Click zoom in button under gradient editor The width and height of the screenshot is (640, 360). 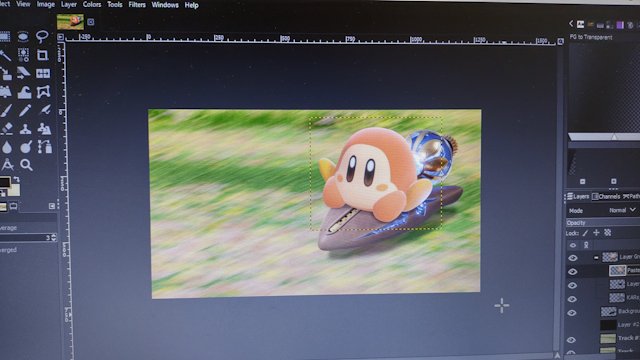point(613,181)
